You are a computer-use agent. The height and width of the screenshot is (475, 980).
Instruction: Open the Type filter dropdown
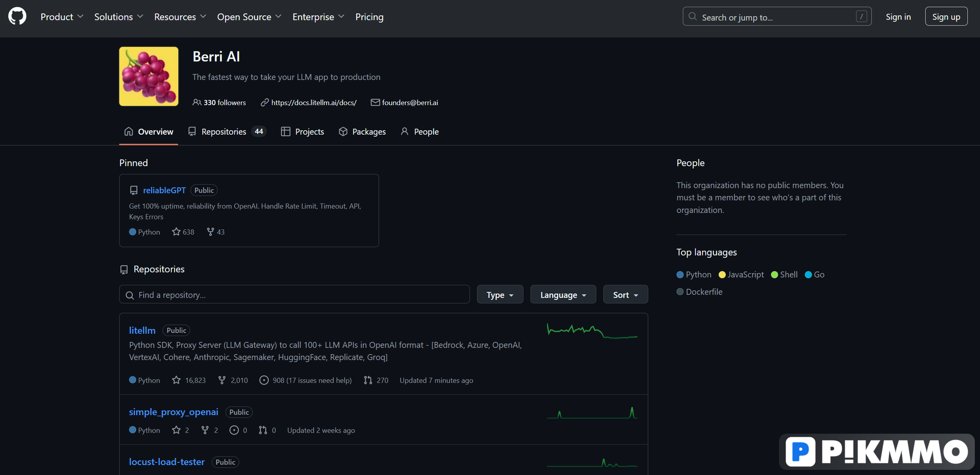click(500, 294)
